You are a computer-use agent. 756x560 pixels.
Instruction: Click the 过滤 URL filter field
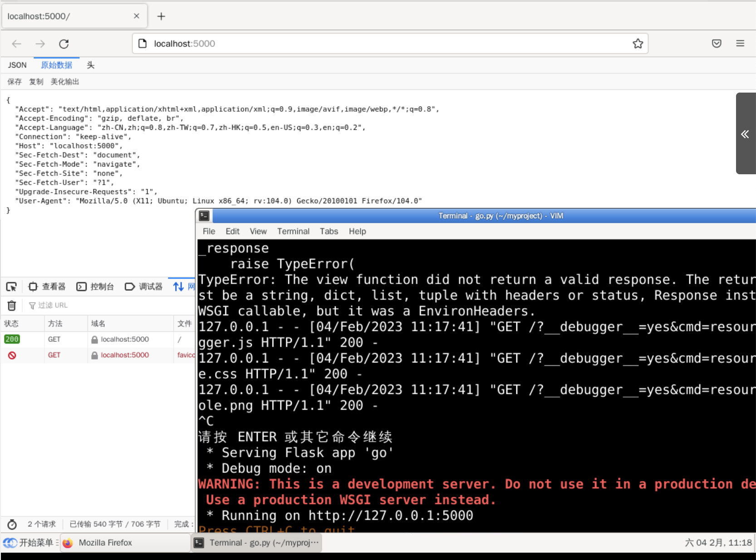109,305
